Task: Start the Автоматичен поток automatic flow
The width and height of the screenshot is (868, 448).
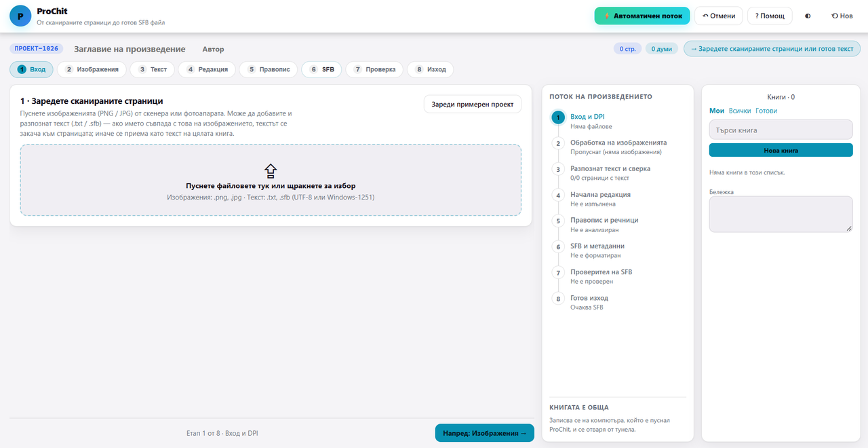Action: [642, 16]
